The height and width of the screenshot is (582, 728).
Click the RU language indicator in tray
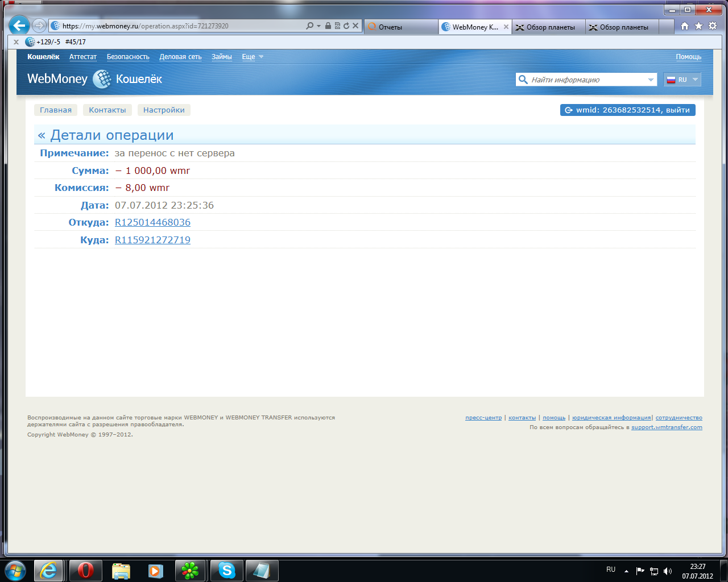tap(611, 569)
